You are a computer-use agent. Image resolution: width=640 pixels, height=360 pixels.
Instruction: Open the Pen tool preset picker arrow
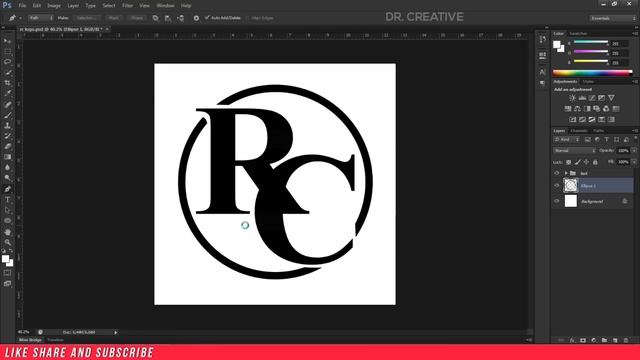[20, 18]
